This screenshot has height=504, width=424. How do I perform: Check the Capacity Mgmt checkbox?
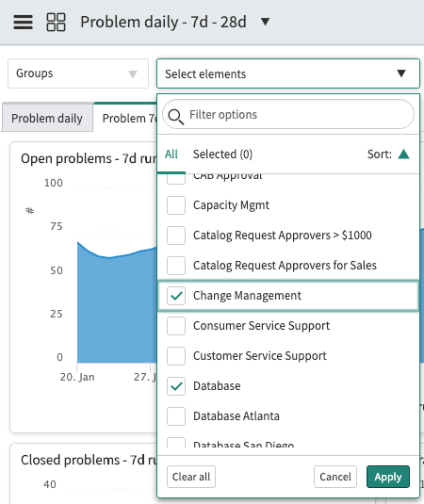[176, 205]
